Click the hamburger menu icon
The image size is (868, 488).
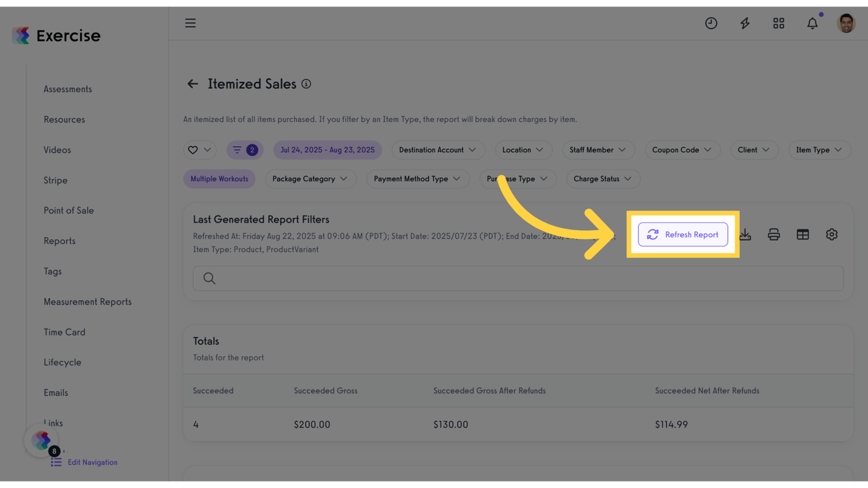pyautogui.click(x=191, y=24)
